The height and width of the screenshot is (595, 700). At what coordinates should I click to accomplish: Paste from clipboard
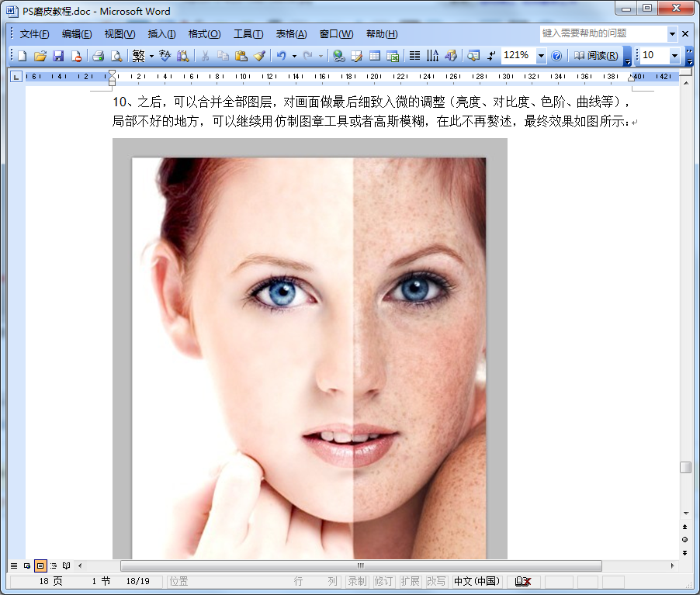(241, 56)
